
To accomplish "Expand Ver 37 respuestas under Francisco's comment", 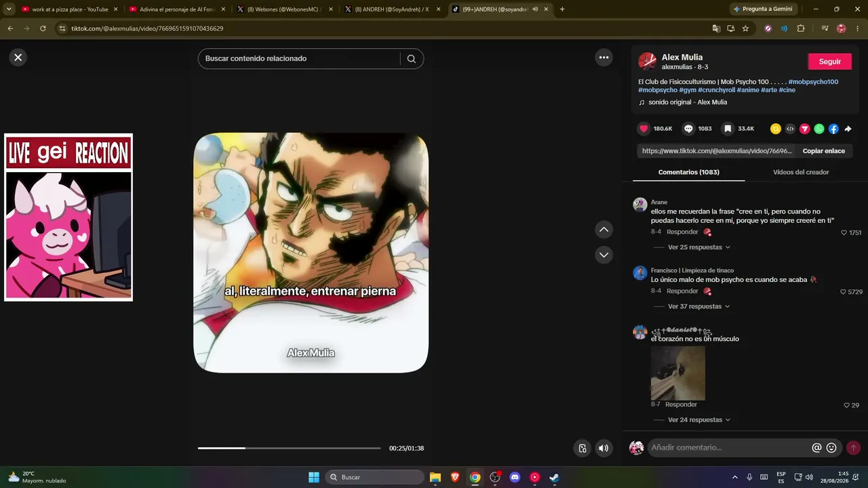I will (x=698, y=306).
